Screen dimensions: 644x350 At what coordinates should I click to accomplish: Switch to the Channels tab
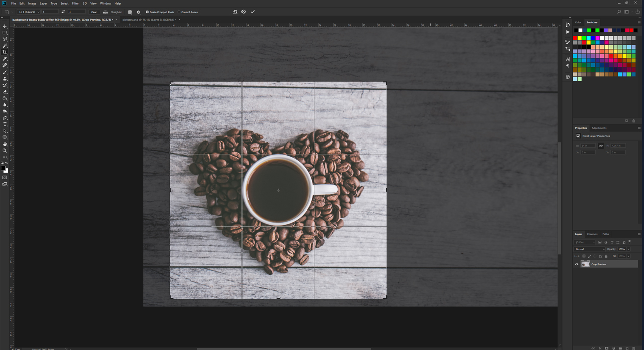(x=592, y=234)
